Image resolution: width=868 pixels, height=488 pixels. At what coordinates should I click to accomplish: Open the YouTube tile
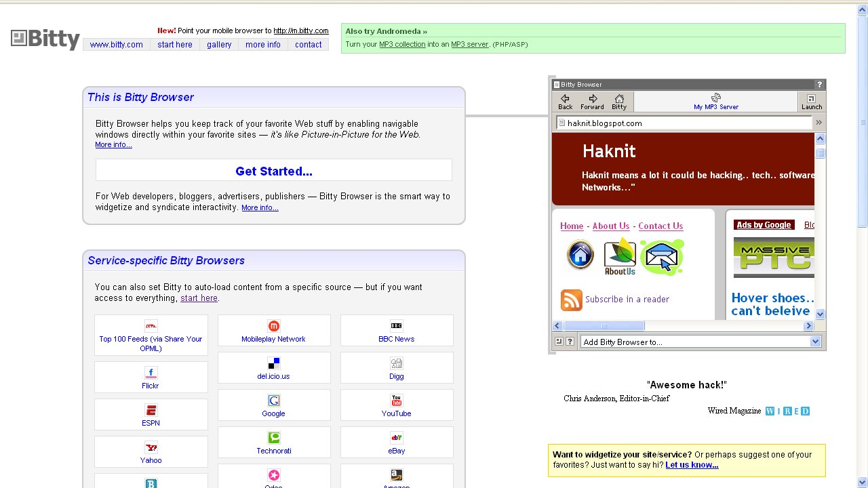[397, 405]
